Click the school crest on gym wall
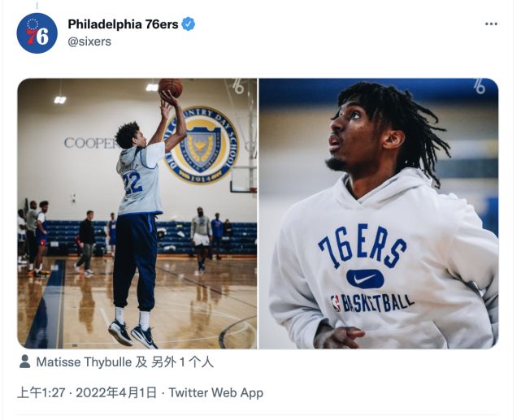This screenshot has height=420, width=521. click(x=201, y=145)
